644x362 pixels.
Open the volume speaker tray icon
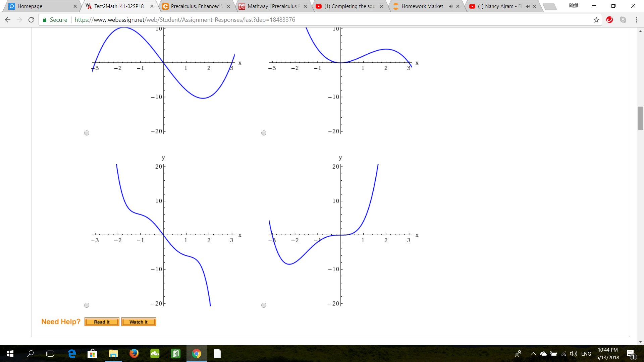point(574,354)
